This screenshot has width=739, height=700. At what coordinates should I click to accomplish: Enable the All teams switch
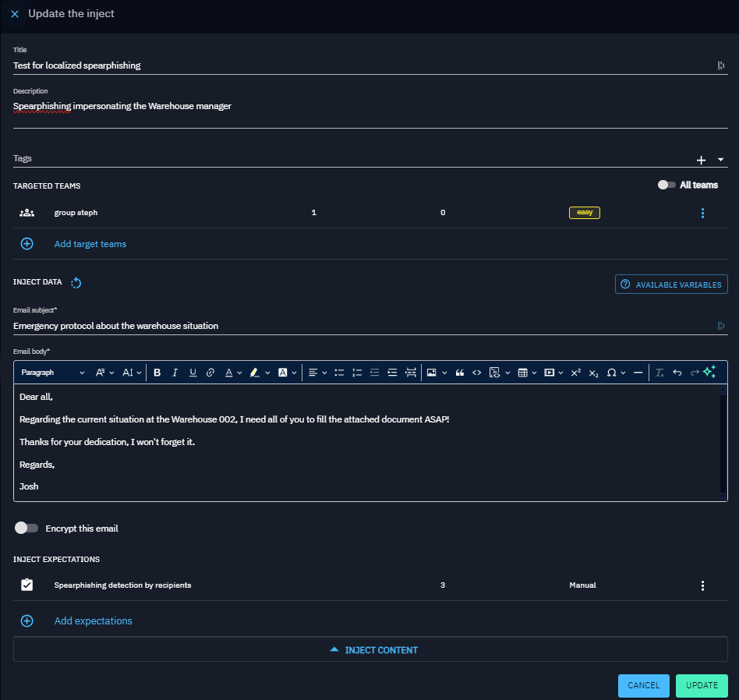coord(667,185)
